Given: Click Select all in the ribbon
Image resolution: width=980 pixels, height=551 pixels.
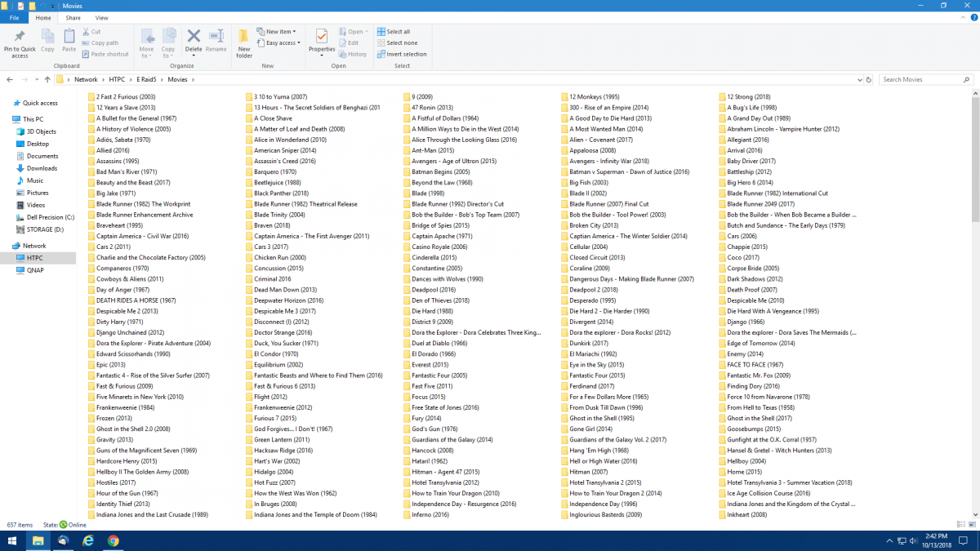Looking at the screenshot, I should click(397, 32).
